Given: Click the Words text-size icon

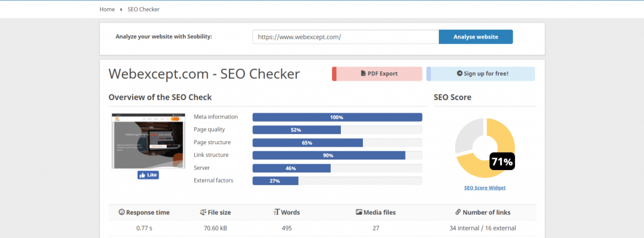Looking at the screenshot, I should tap(277, 212).
